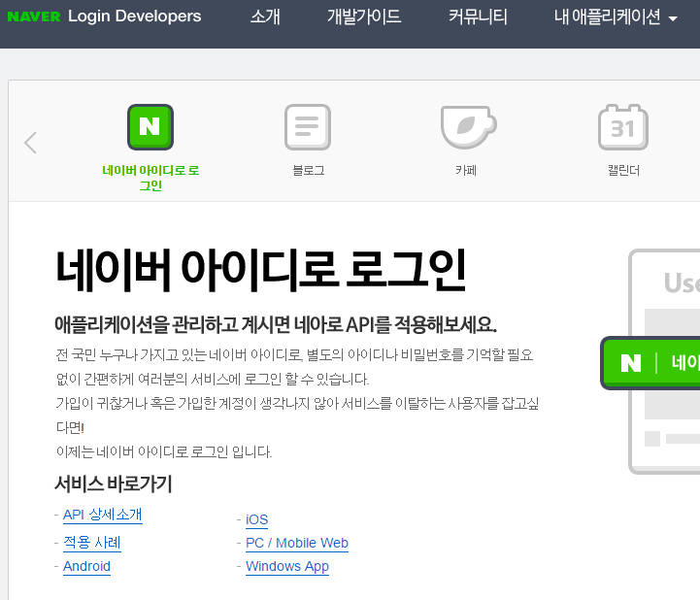Open the PC / Mobile Web link
The image size is (700, 600).
(x=297, y=543)
